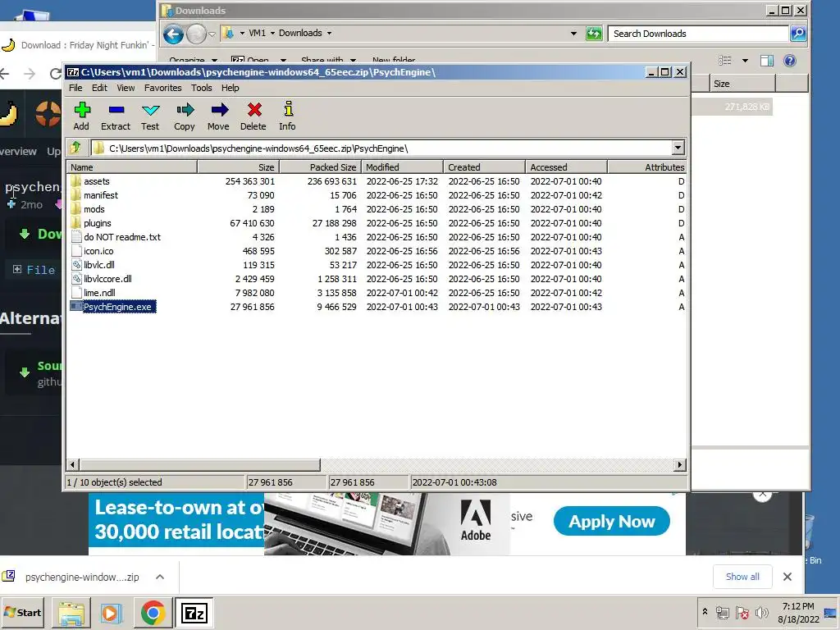Open the Tools menu
Viewport: 840px width, 630px height.
click(202, 88)
